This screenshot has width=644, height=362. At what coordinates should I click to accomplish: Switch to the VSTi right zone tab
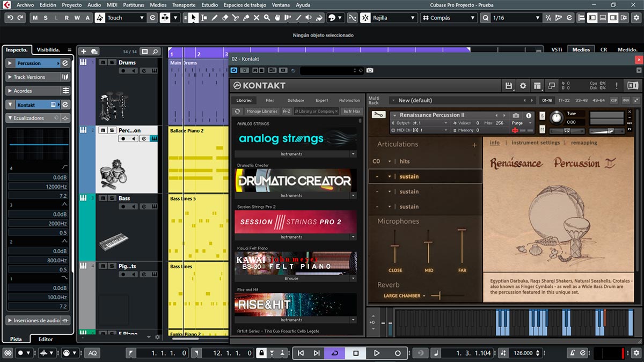point(557,50)
